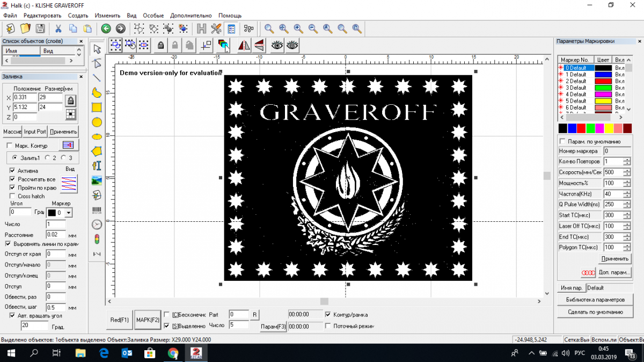
Task: Cut selection with scissors icon
Action: [58, 28]
